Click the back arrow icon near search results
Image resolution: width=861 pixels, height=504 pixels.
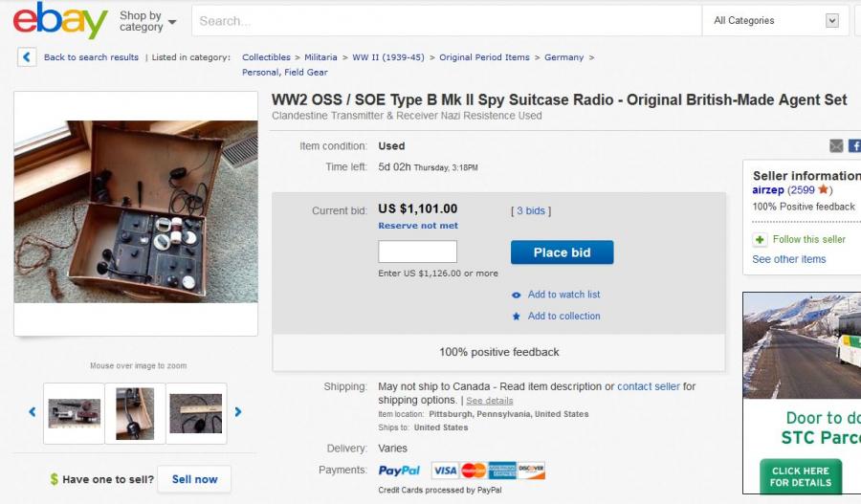pos(28,57)
